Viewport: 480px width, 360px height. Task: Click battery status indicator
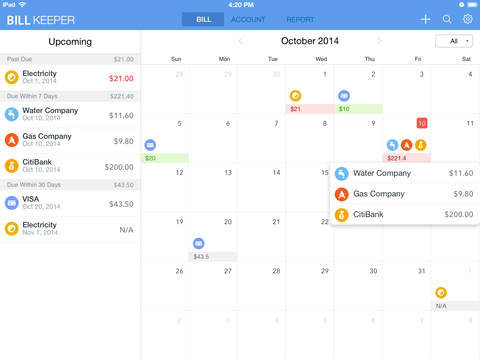[473, 5]
